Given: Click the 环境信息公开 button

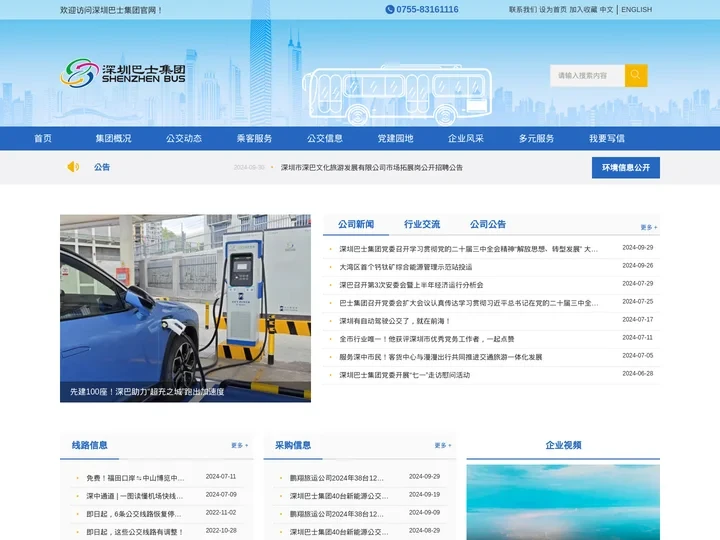Looking at the screenshot, I should point(626,168).
